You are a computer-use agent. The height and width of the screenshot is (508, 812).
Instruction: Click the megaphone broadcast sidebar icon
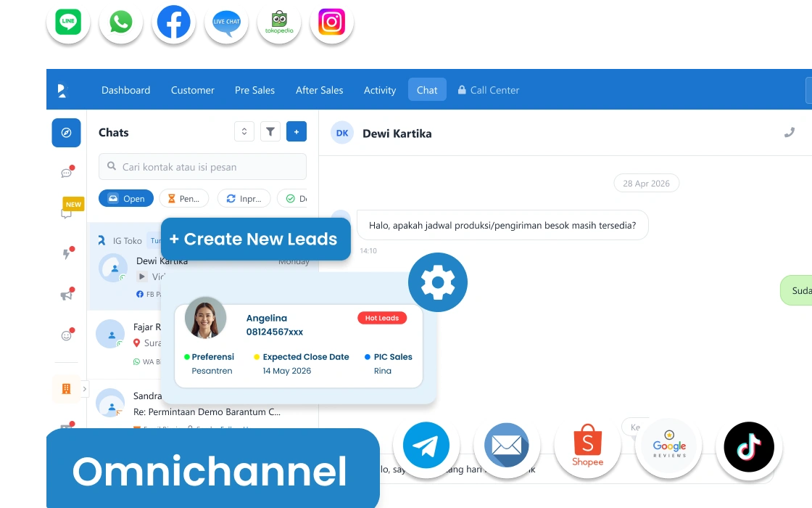[x=66, y=295]
